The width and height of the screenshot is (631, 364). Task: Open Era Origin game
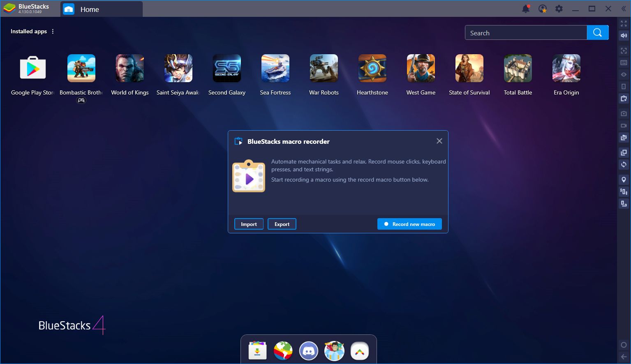pos(566,68)
